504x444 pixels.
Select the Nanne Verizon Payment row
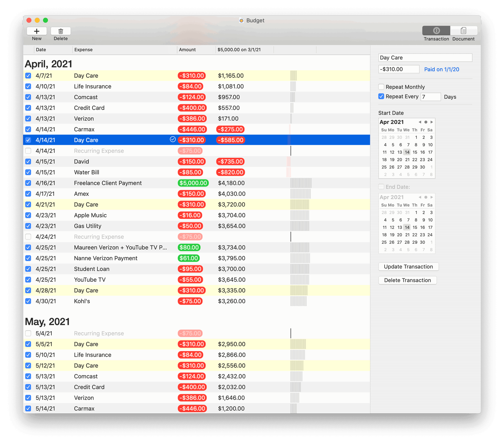[197, 258]
